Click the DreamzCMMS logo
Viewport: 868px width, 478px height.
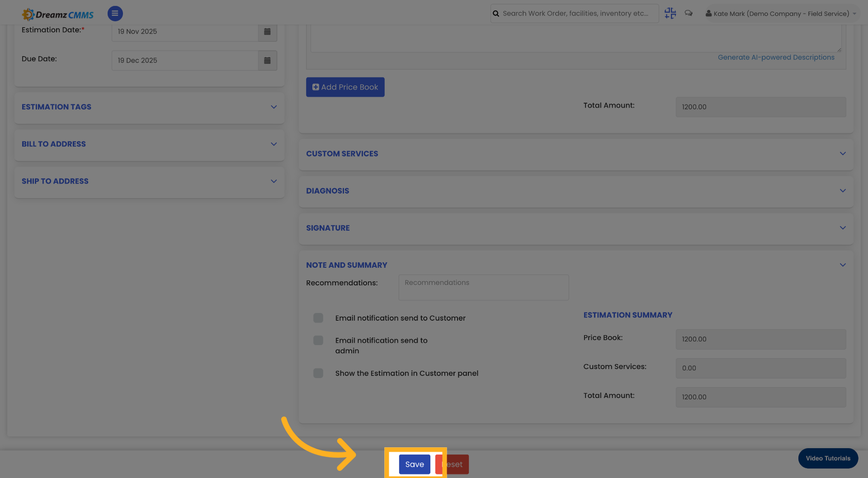point(57,14)
